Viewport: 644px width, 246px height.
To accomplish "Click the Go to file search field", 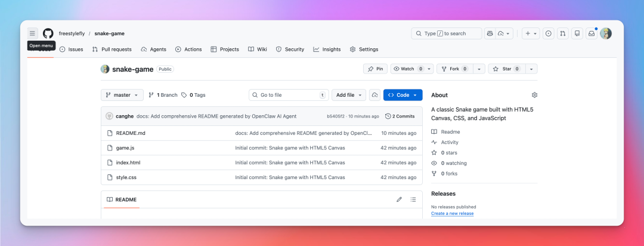I will [x=289, y=95].
